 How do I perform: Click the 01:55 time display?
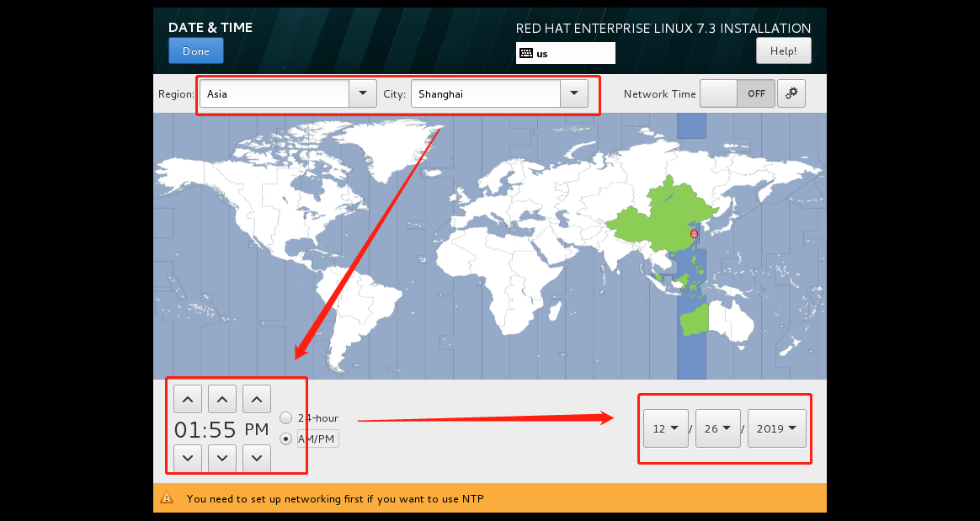click(205, 429)
